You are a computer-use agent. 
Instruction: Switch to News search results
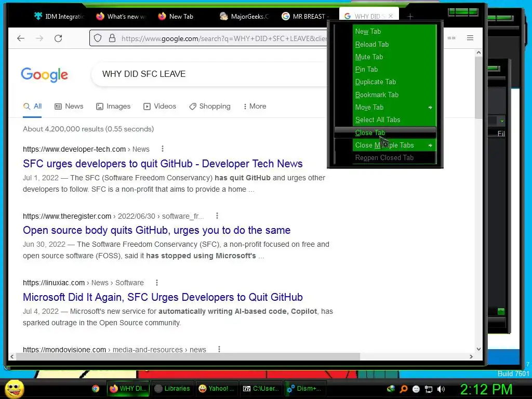click(x=69, y=106)
